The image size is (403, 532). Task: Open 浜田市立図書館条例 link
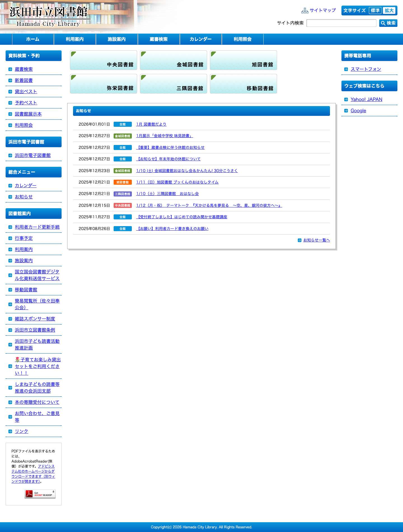pyautogui.click(x=35, y=330)
